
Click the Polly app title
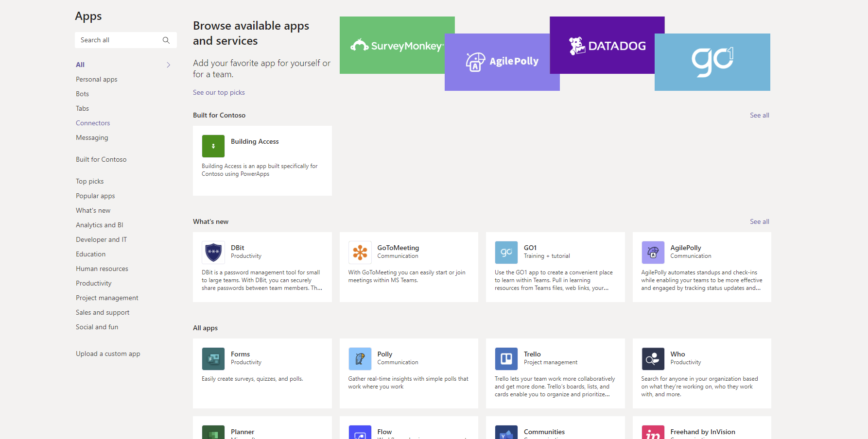[385, 354]
